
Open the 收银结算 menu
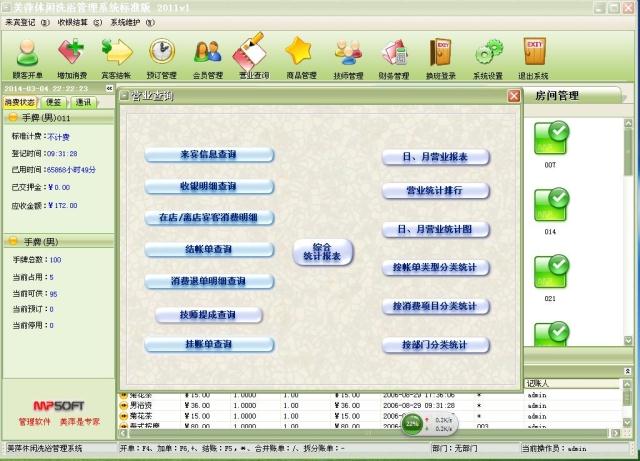79,22
